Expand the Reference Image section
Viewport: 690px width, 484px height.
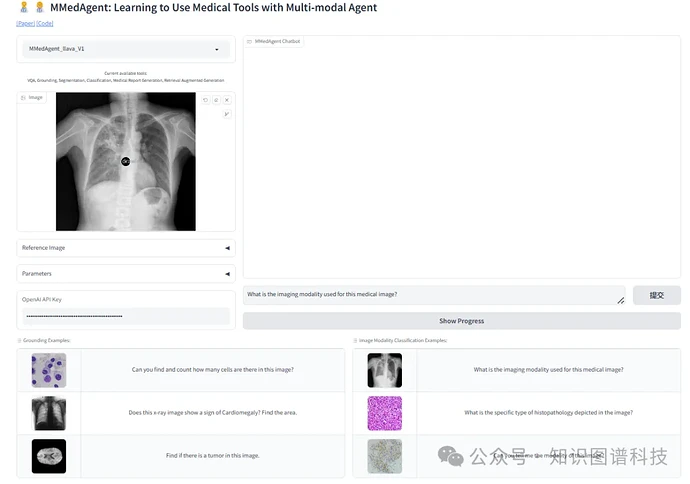(x=125, y=247)
